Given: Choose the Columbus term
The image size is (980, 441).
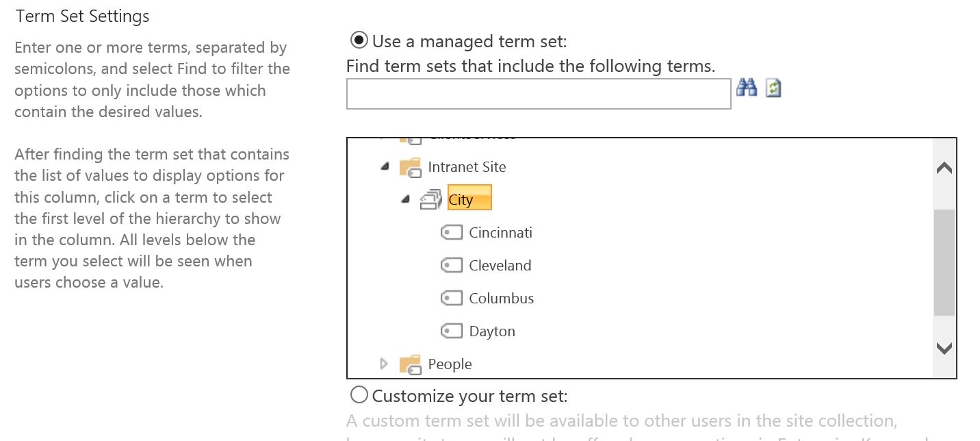Looking at the screenshot, I should click(x=501, y=299).
